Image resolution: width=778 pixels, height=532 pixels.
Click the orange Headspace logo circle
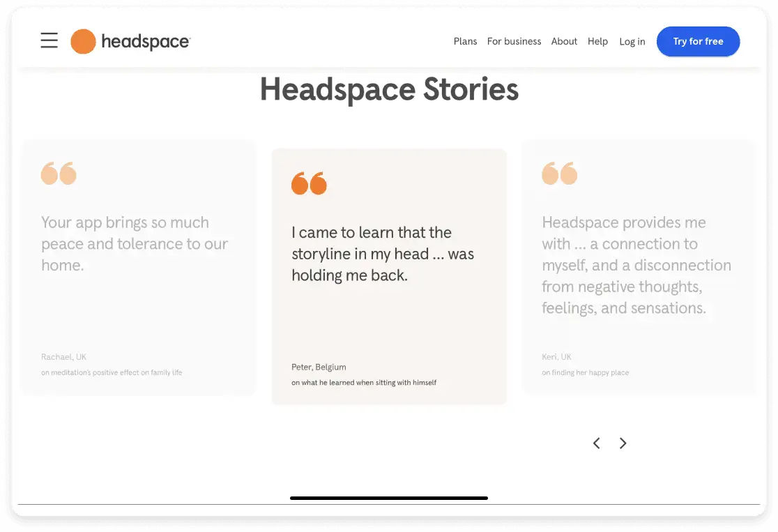(82, 41)
